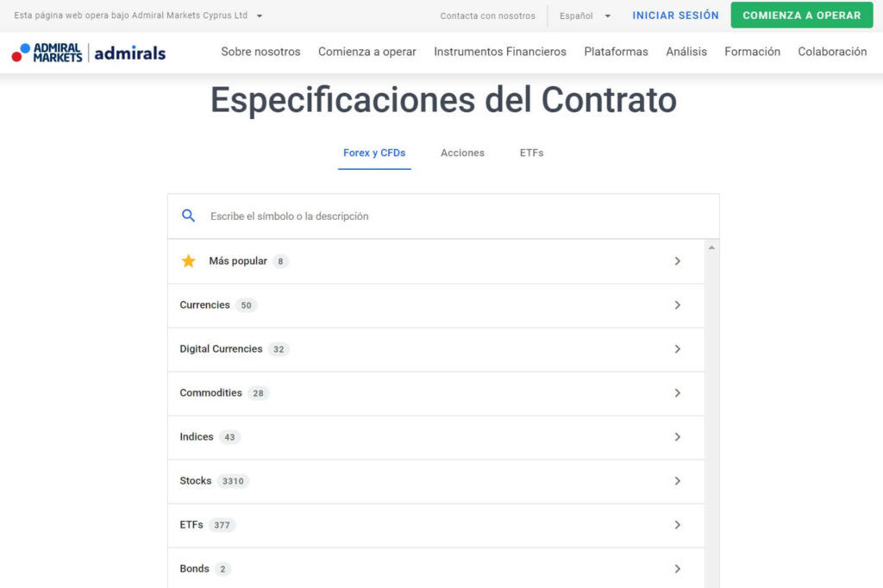Image resolution: width=883 pixels, height=588 pixels.
Task: Switch to the Forex y CFDs tab
Action: tap(374, 153)
